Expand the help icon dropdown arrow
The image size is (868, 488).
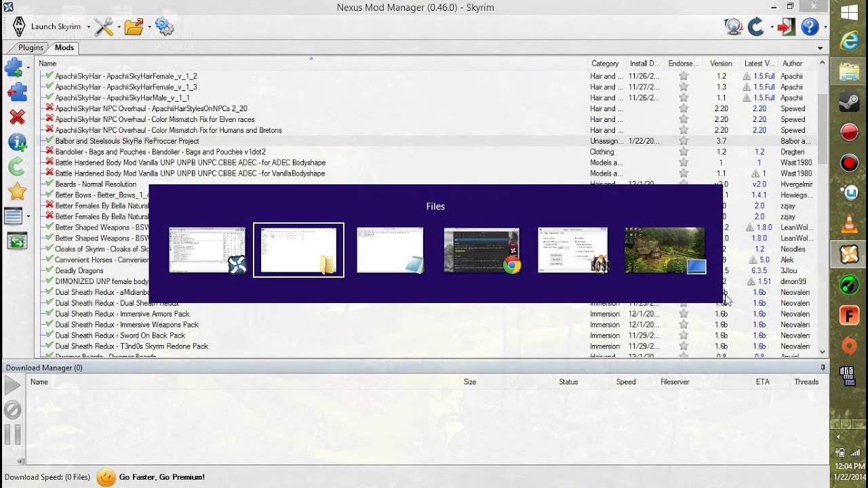pos(825,27)
